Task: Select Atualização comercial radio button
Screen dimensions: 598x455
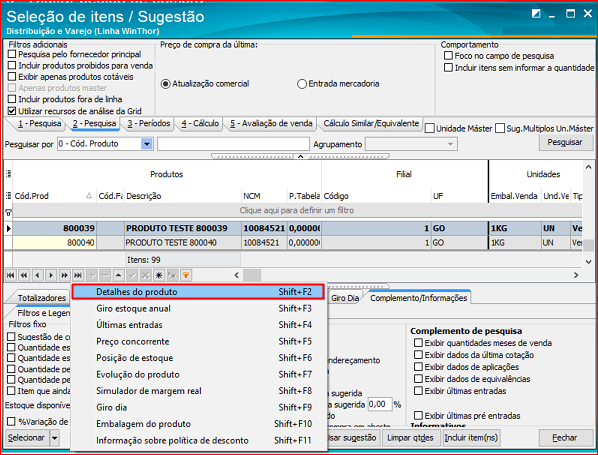Action: (x=165, y=84)
